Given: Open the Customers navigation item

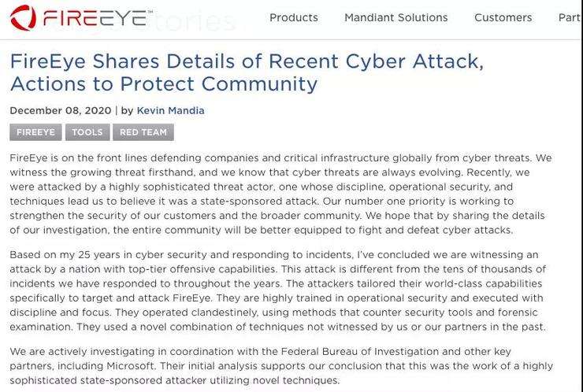Looking at the screenshot, I should click(x=503, y=17).
